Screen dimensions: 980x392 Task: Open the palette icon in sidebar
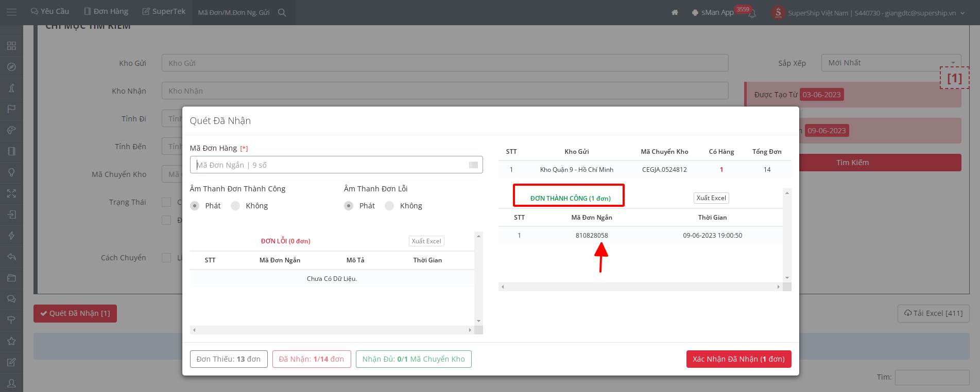tap(11, 130)
